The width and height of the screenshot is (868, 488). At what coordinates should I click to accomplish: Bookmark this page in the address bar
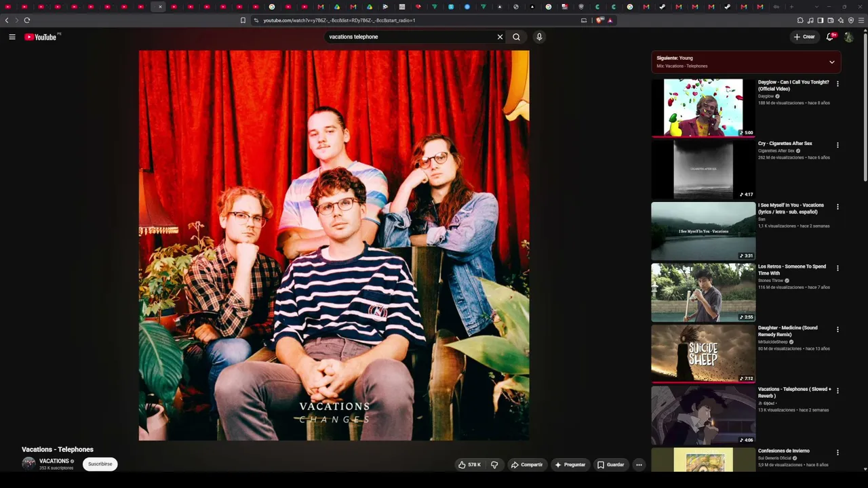point(243,20)
